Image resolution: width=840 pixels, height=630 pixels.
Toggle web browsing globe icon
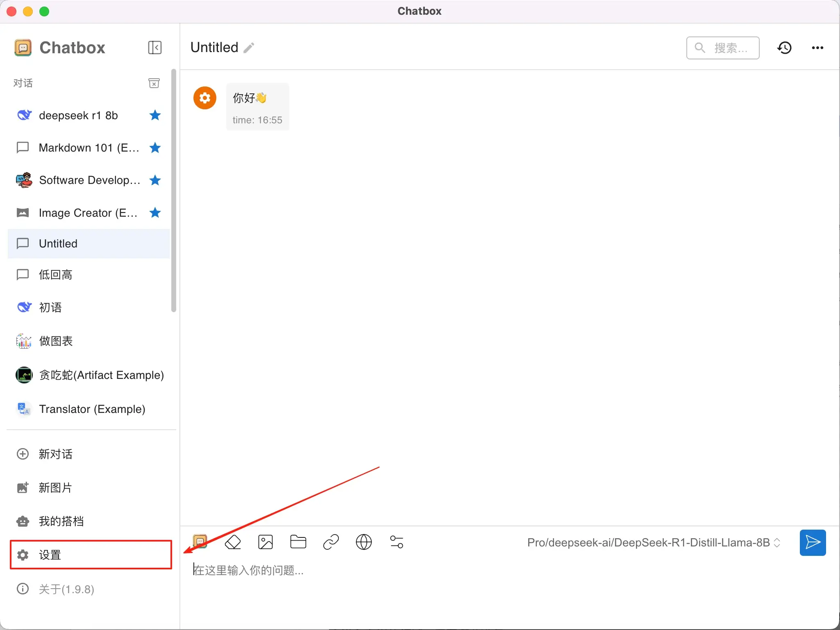click(364, 542)
